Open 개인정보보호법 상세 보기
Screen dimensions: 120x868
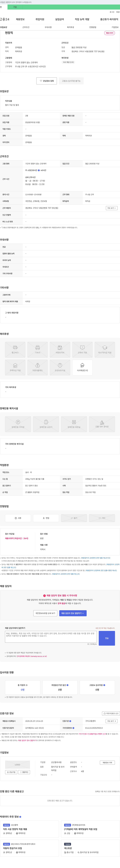(45, 613)
